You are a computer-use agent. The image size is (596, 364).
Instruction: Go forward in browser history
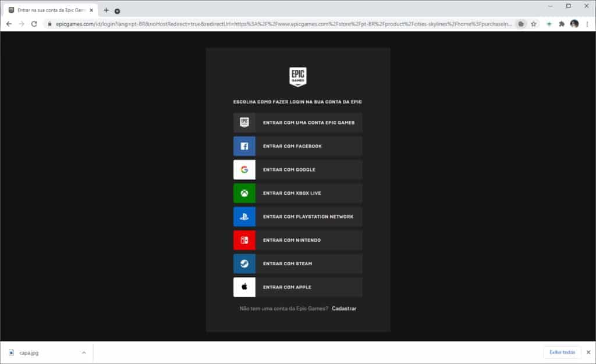tap(22, 24)
